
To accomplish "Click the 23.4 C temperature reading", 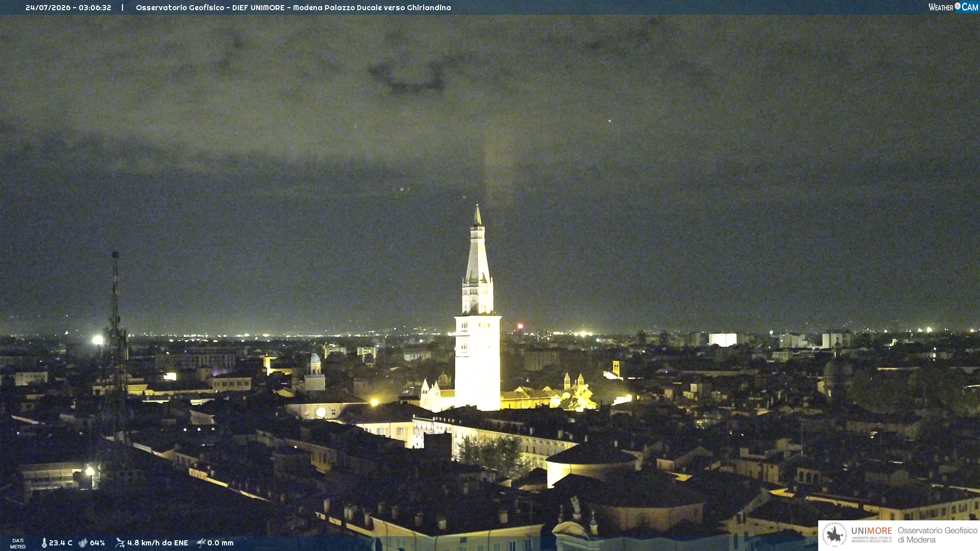I will click(61, 543).
